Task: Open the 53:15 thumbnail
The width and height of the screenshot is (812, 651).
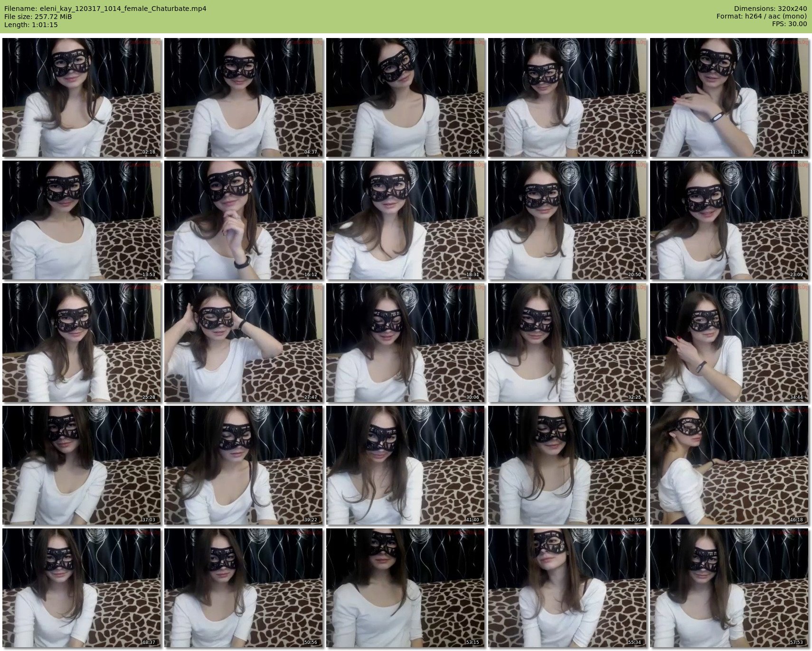Action: tap(406, 588)
